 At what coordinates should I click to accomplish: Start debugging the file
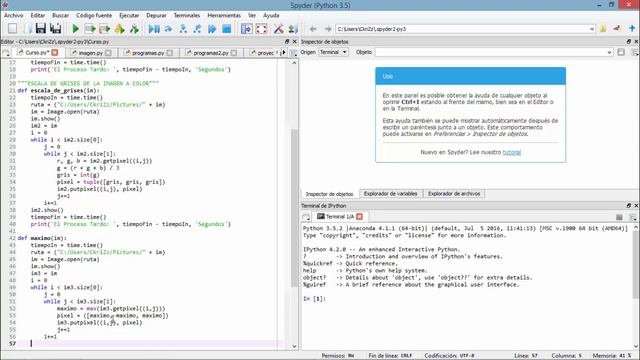coord(154,29)
